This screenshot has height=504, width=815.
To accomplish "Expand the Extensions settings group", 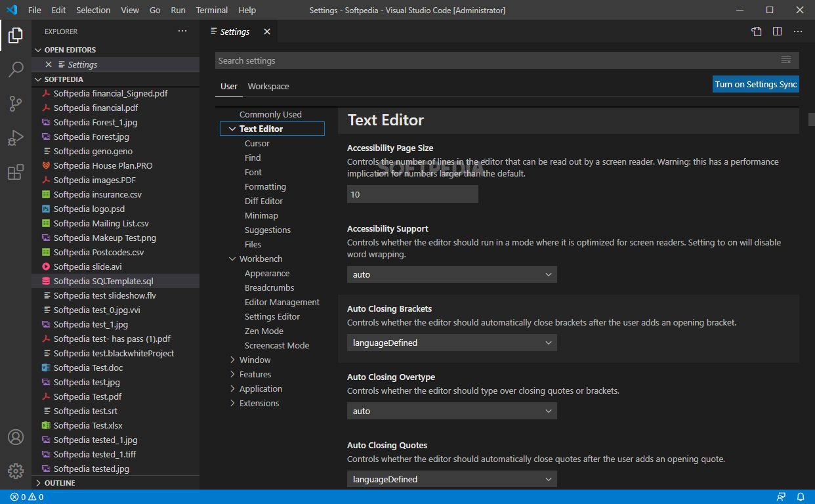I will point(232,403).
